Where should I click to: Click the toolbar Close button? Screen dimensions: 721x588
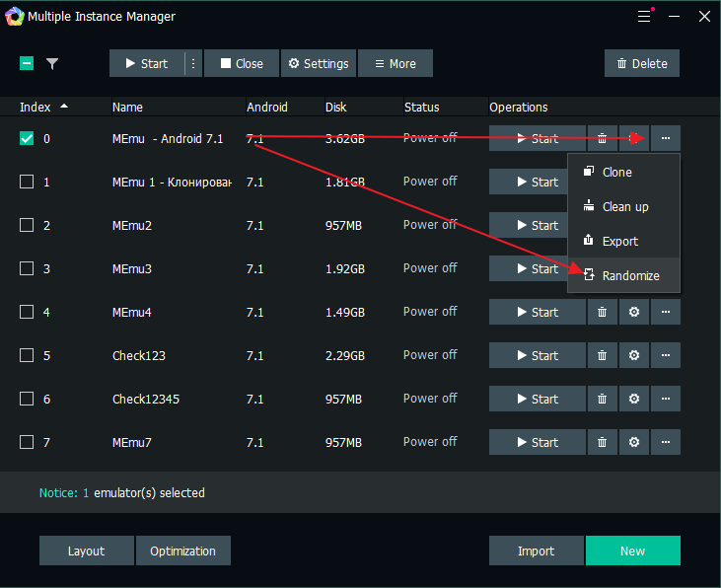242,63
